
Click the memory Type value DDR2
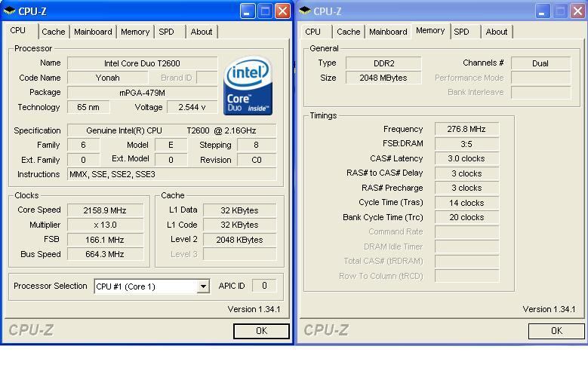coord(383,63)
